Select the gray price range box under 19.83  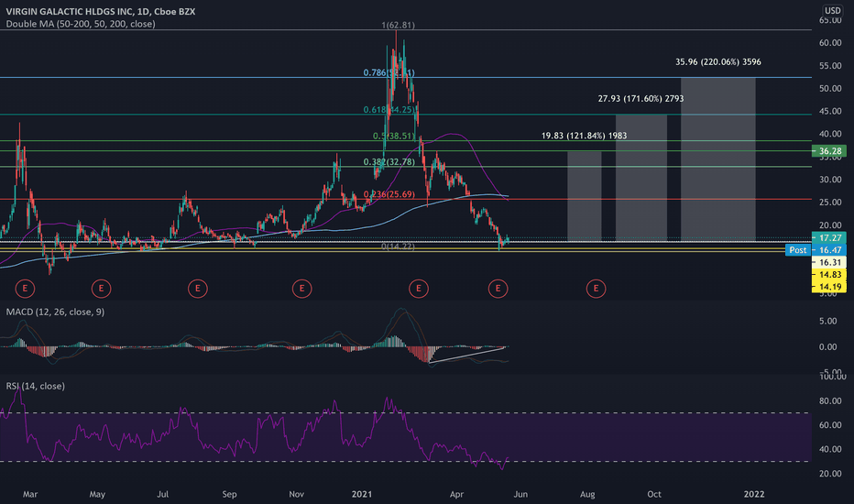tap(585, 196)
